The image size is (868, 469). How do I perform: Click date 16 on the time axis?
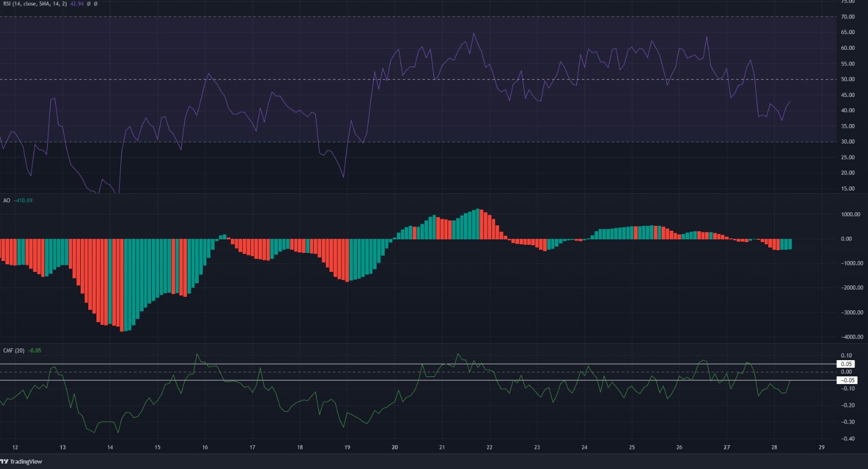click(x=205, y=447)
